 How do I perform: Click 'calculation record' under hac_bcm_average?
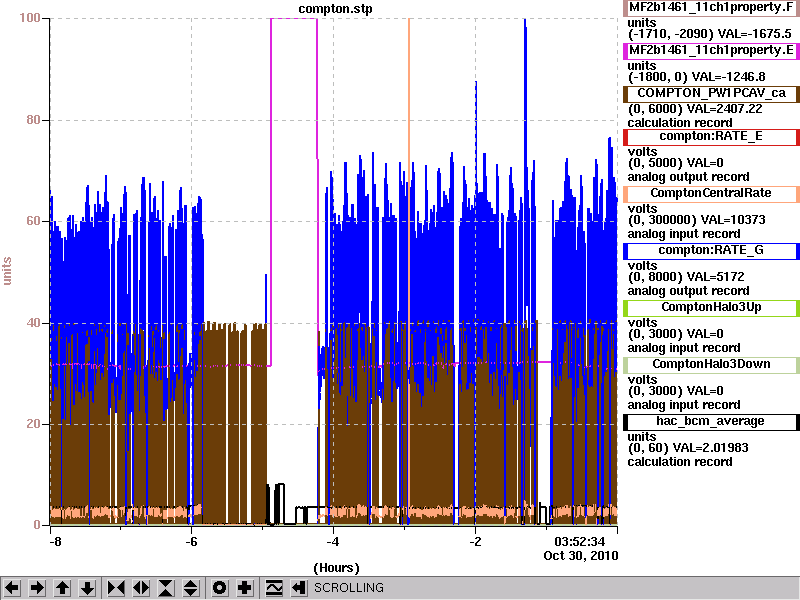coord(680,462)
